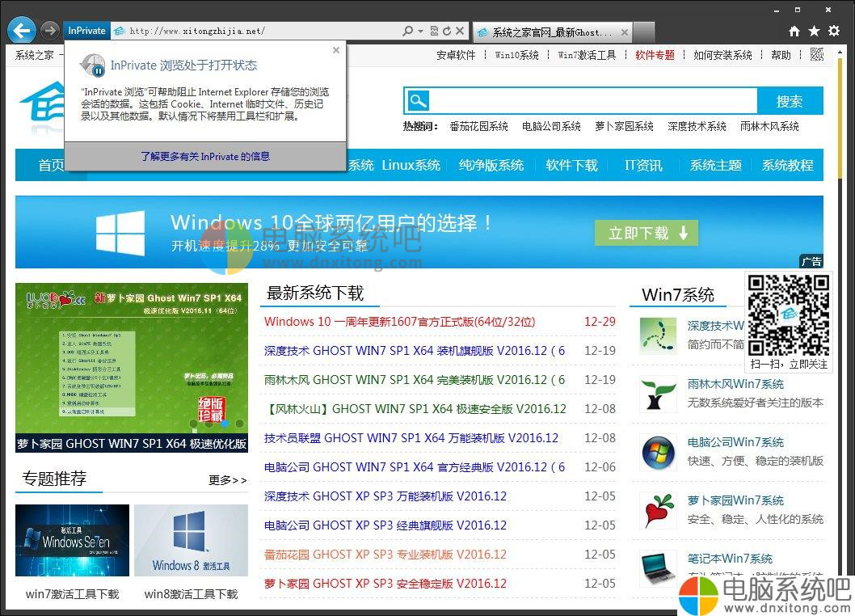The image size is (855, 616).
Task: Select the 系统之家官网 browser tab
Action: point(551,32)
